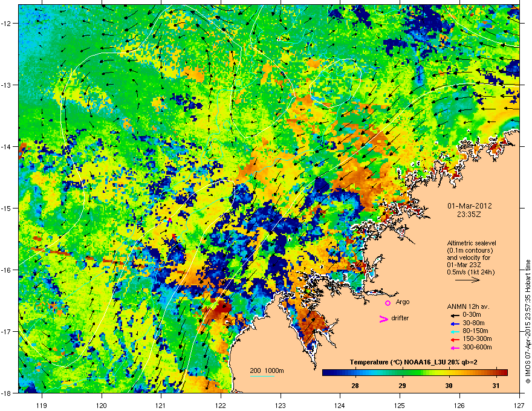Click the longitude axis label 122
This screenshot has height=411, width=532.
pyautogui.click(x=221, y=405)
